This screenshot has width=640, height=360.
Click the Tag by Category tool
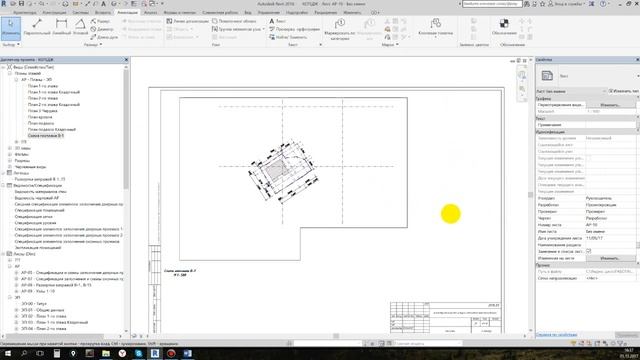[340, 29]
